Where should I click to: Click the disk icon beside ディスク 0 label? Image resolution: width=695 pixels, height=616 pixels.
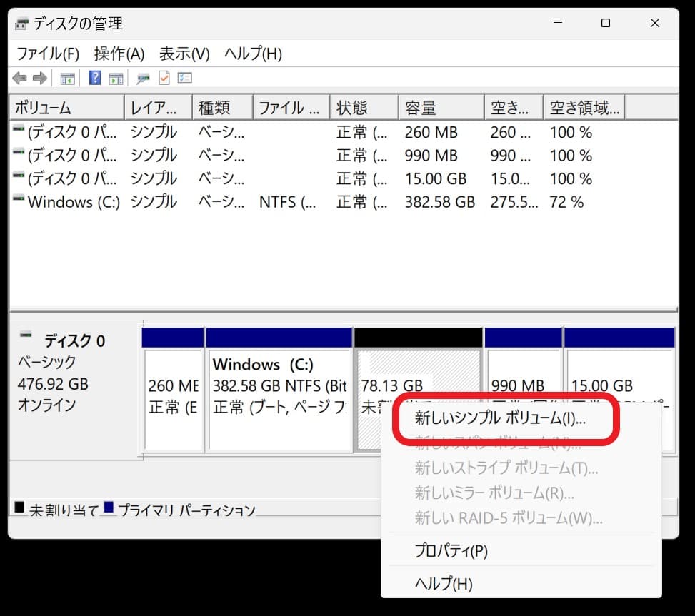26,334
